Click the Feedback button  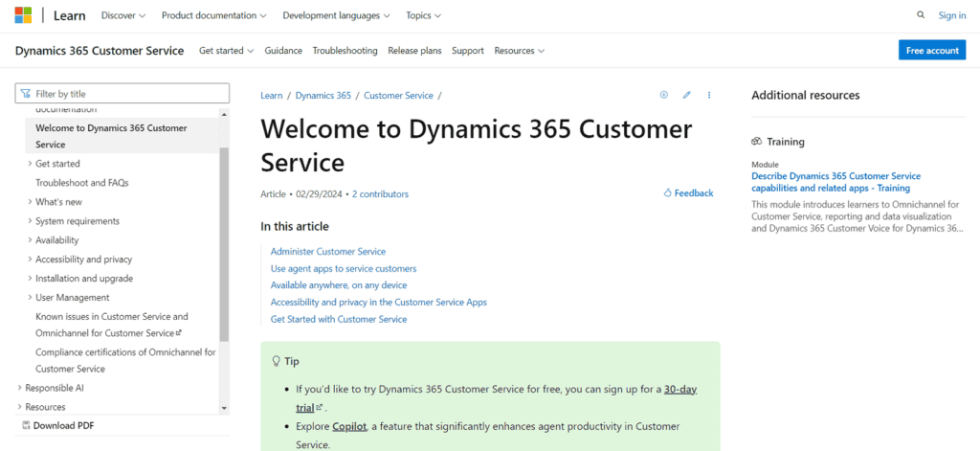(688, 193)
